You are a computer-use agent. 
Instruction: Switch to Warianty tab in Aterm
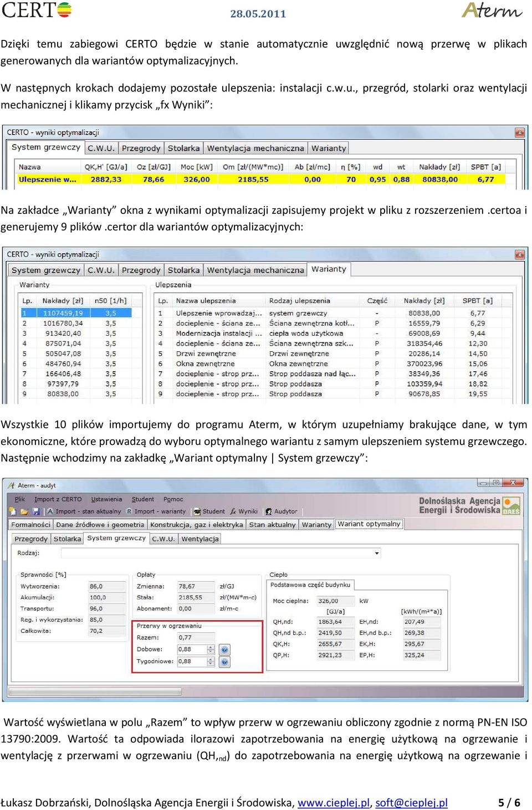click(x=316, y=525)
